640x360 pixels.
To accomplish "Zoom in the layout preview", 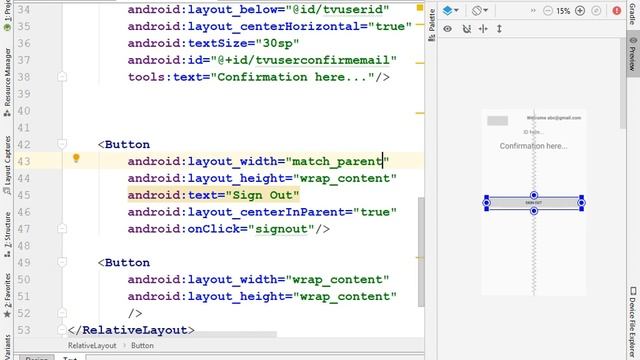I will (x=580, y=11).
